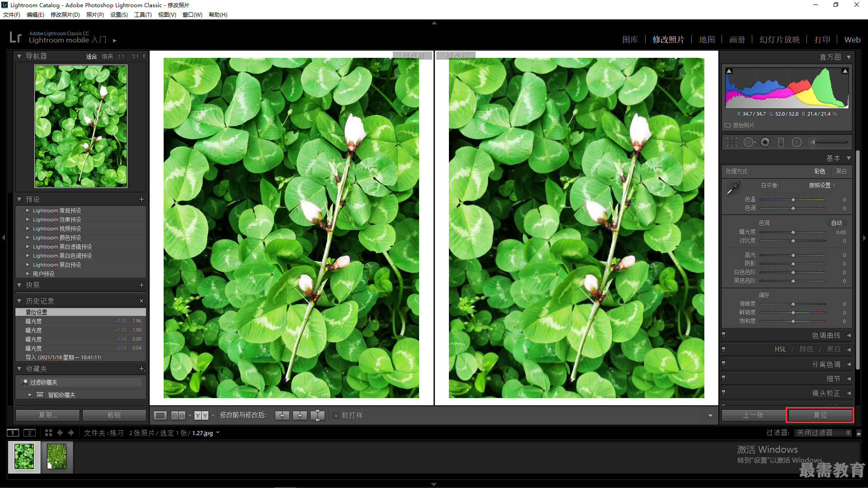Toggle 细节 panel on/off switch
This screenshot has width=868, height=488.
[x=724, y=379]
